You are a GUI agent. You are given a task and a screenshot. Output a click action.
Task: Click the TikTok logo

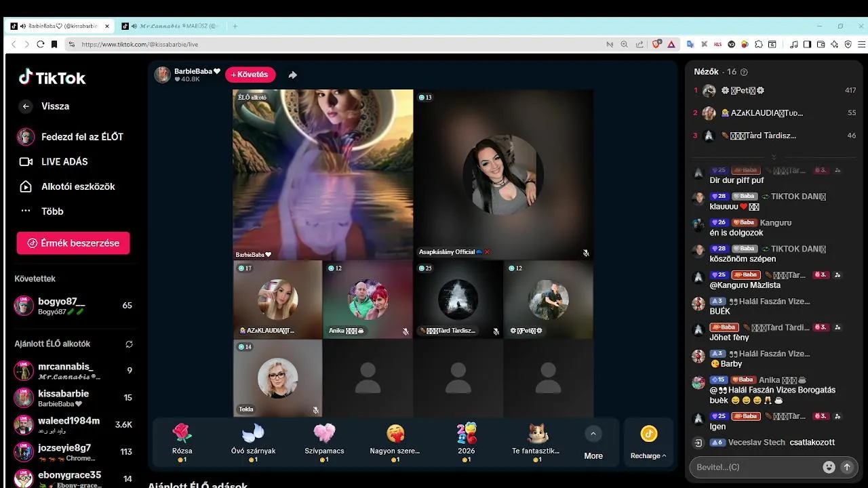point(52,77)
